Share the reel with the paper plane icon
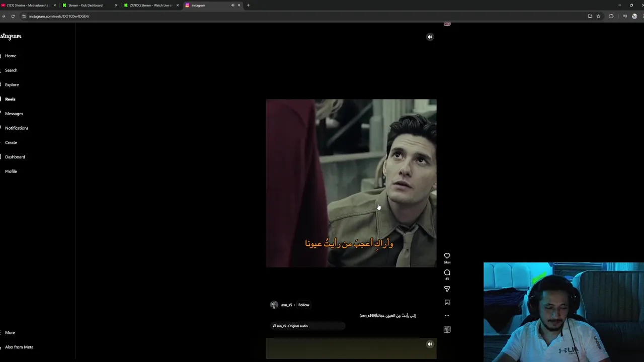The width and height of the screenshot is (644, 362). 447,289
